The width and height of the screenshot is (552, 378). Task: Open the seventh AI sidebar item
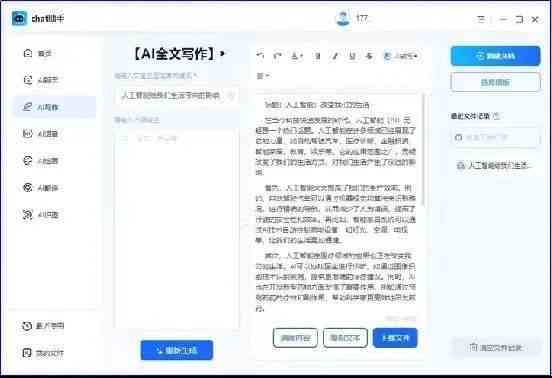coord(40,214)
